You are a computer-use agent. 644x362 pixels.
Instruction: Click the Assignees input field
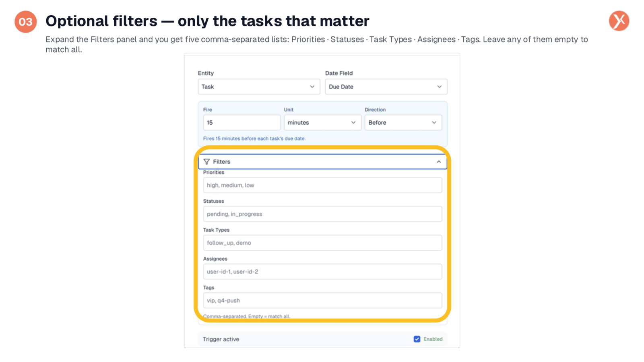pyautogui.click(x=322, y=271)
